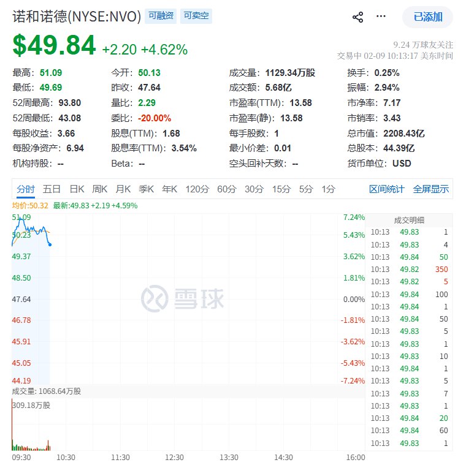The width and height of the screenshot is (466, 476).
Task: Open the 30分 chart tab
Action: click(254, 189)
